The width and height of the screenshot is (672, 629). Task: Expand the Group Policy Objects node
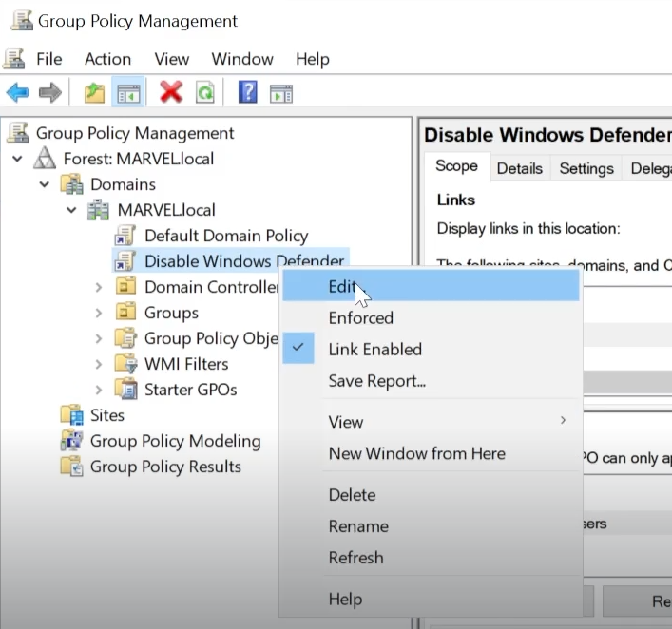(x=99, y=338)
